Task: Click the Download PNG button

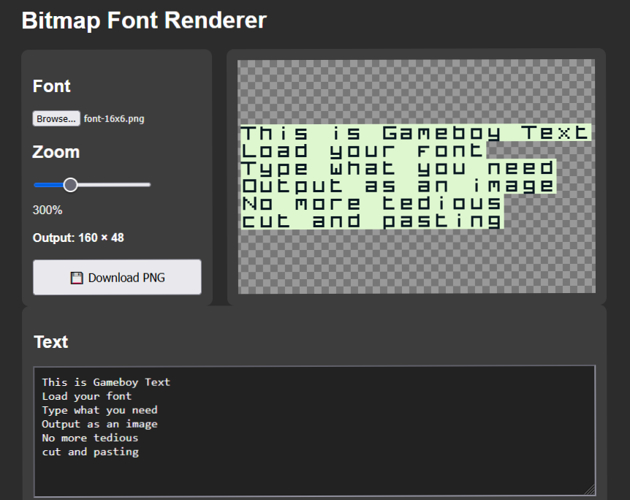Action: [117, 277]
